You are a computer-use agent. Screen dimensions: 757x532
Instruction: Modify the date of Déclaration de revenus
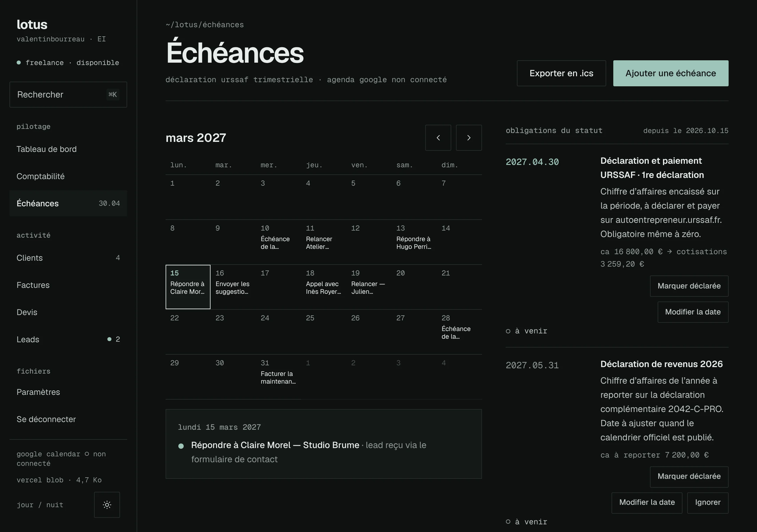647,502
